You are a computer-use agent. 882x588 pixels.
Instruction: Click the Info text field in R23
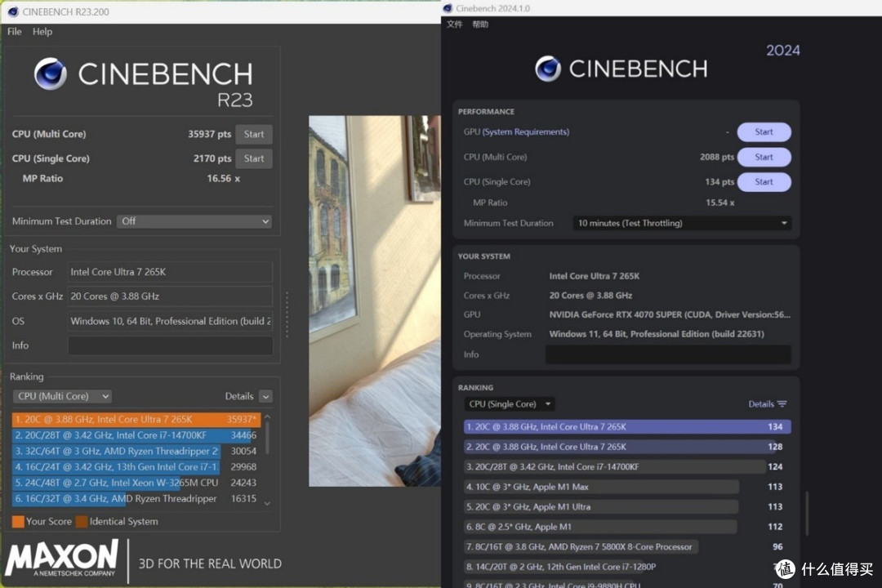pyautogui.click(x=170, y=345)
